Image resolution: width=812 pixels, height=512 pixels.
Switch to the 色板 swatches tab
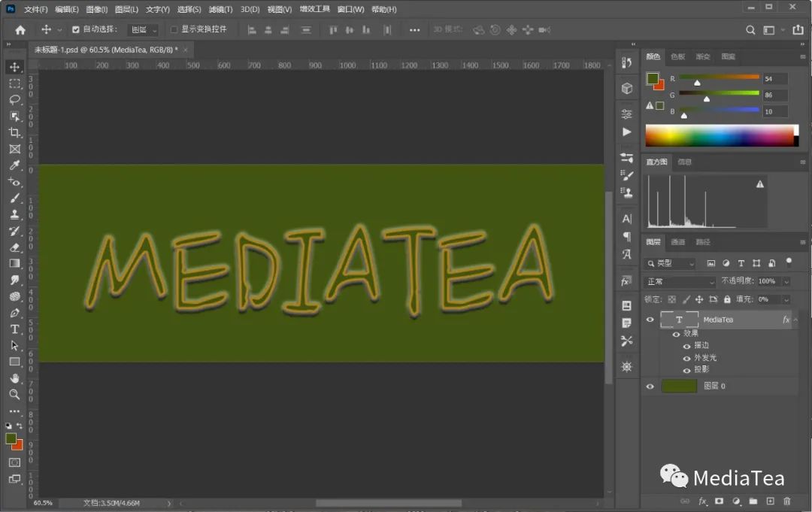[678, 56]
